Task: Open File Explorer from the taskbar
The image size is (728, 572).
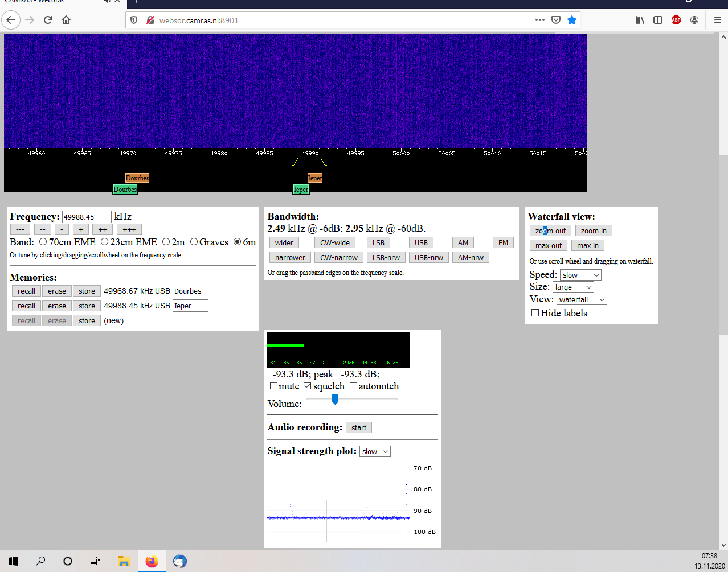Action: point(124,561)
